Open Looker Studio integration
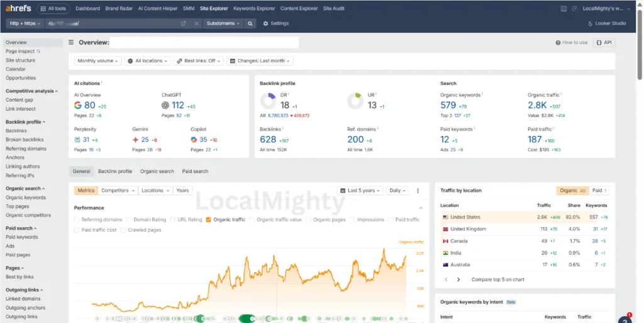644x323 pixels. coord(607,23)
